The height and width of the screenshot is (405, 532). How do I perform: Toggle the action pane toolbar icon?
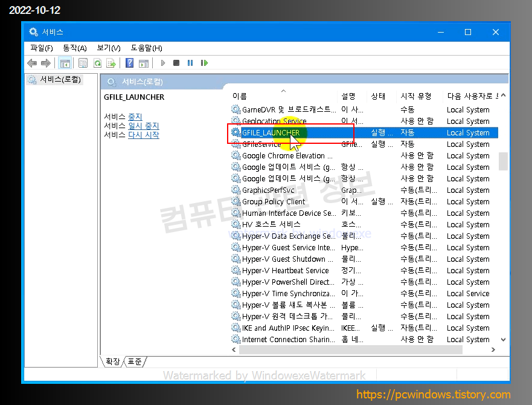point(144,63)
